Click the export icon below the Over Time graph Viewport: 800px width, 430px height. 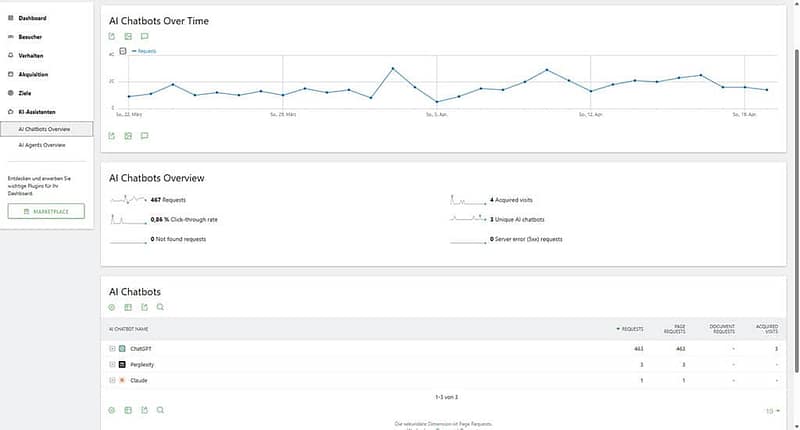click(112, 136)
